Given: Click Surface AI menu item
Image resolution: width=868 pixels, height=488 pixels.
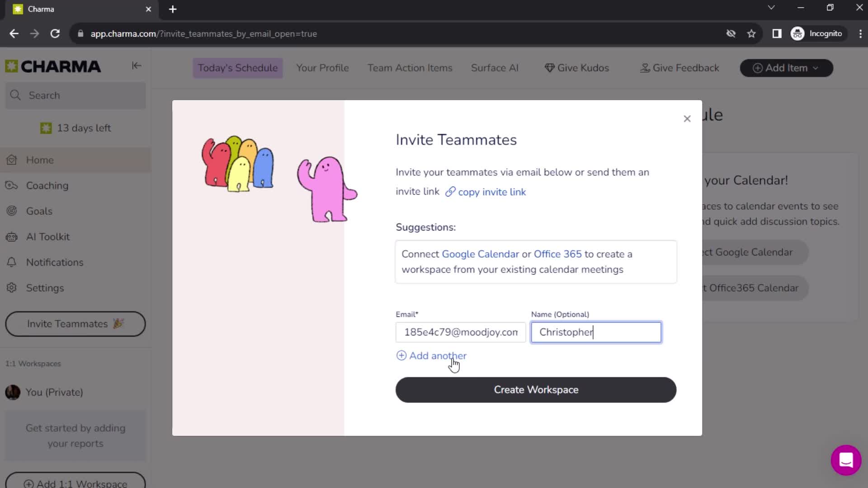Looking at the screenshot, I should [x=494, y=67].
